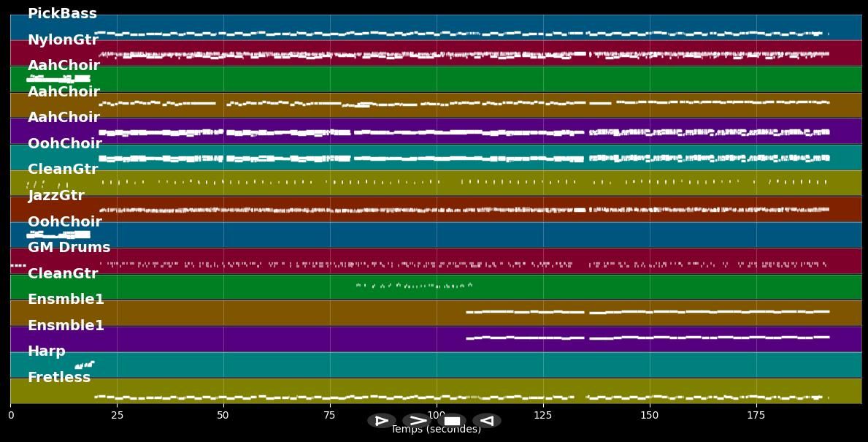
Task: Select the GM Drums track label
Action: point(69,248)
